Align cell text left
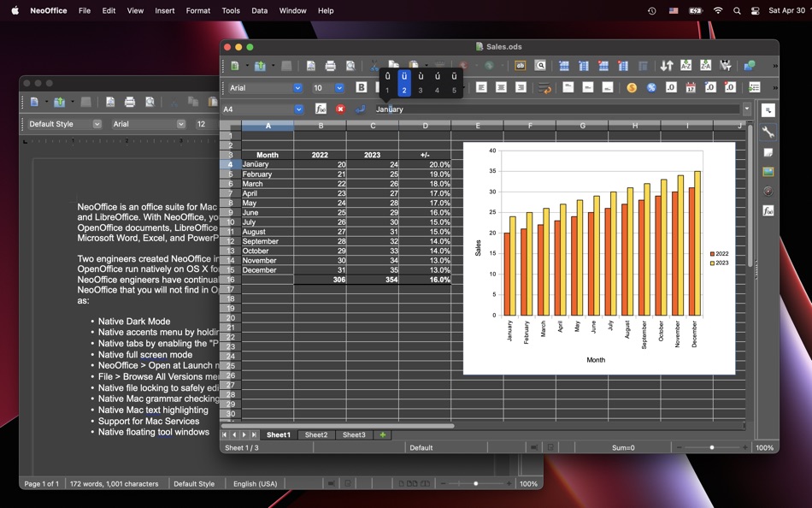812x508 pixels. (481, 87)
